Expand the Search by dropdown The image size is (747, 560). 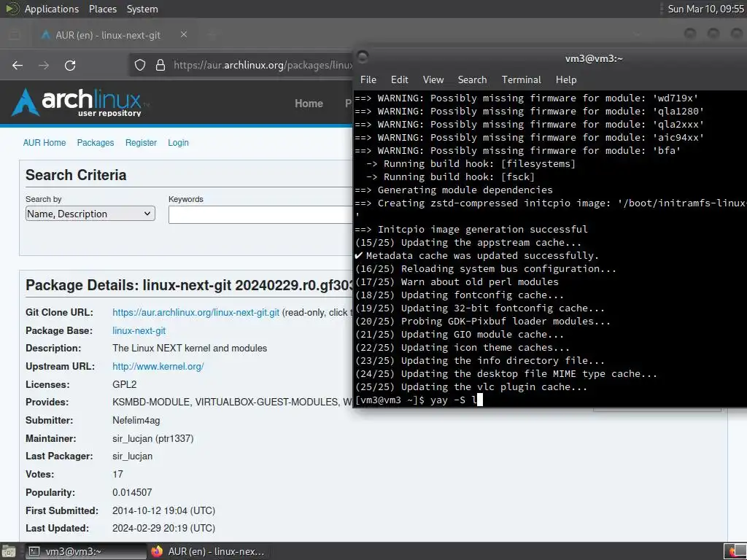tap(90, 214)
